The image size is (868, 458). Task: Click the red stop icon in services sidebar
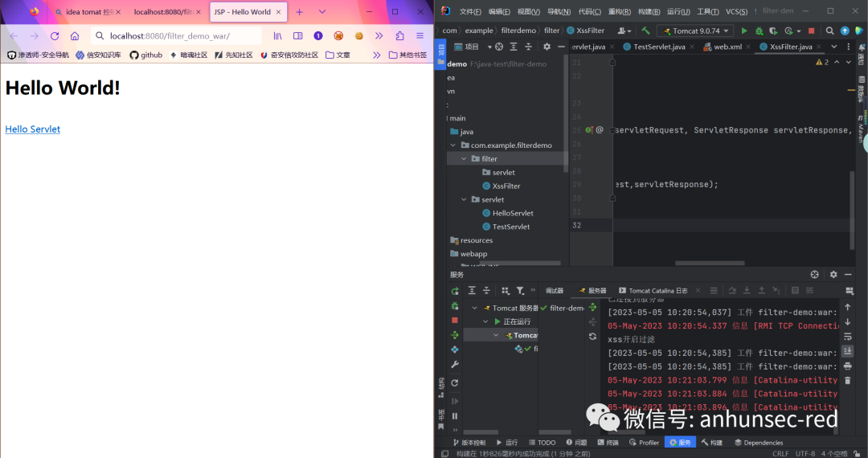(x=455, y=321)
